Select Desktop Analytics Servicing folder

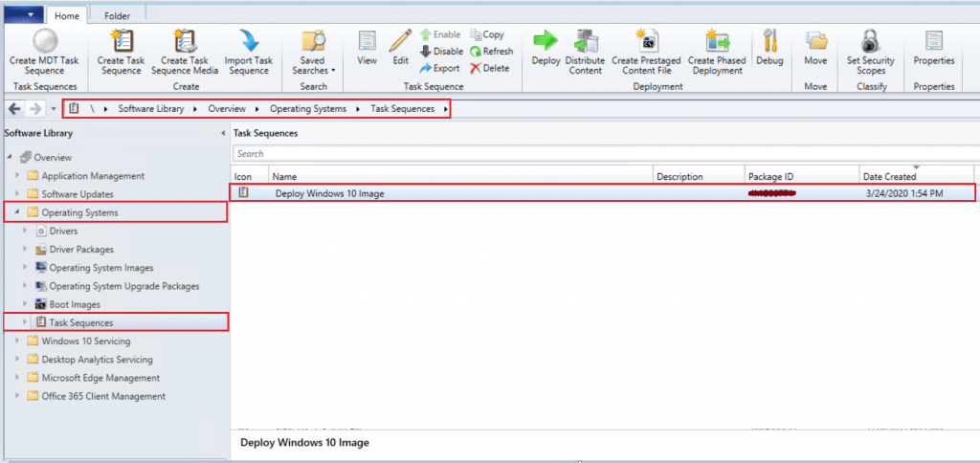tap(97, 360)
